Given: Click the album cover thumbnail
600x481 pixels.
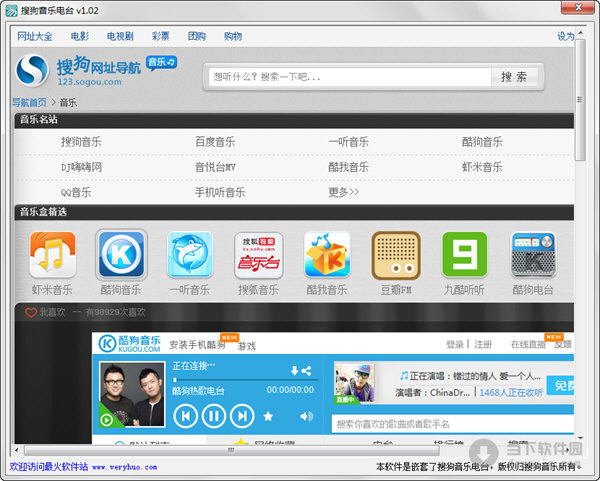Looking at the screenshot, I should coord(132,394).
